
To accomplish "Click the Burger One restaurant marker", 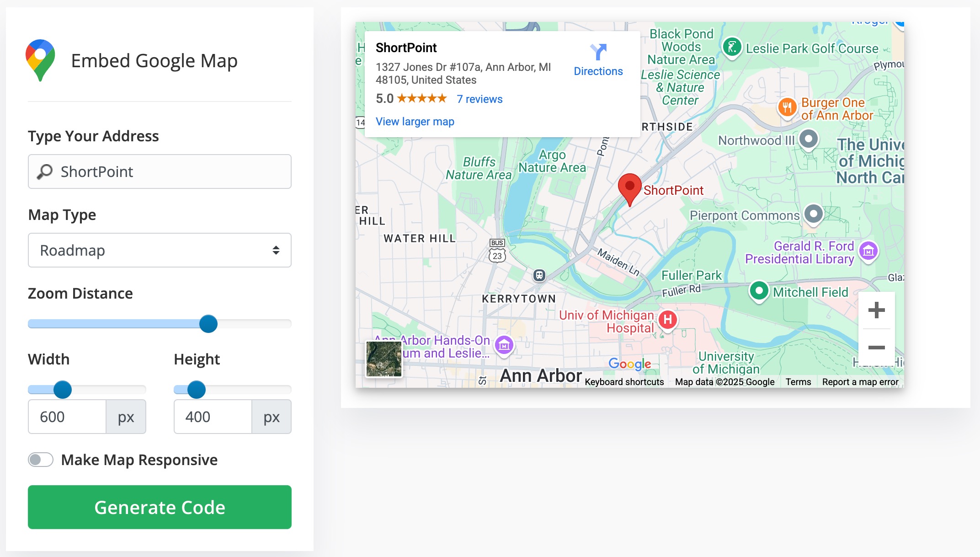I will (787, 107).
